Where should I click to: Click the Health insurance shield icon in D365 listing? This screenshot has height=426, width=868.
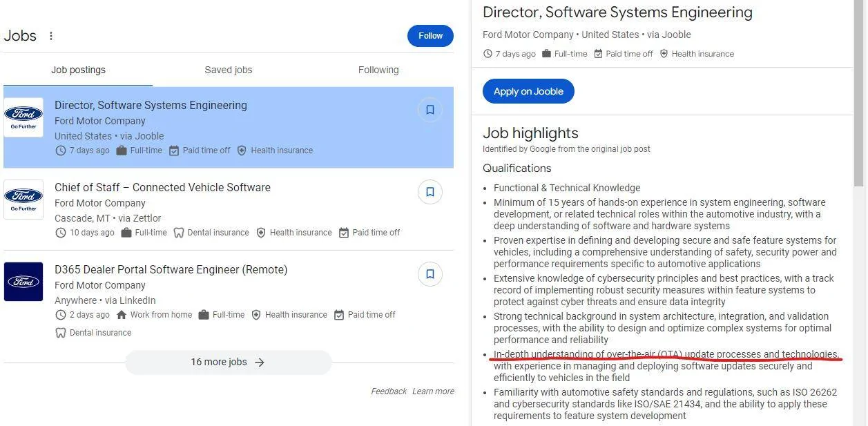256,315
